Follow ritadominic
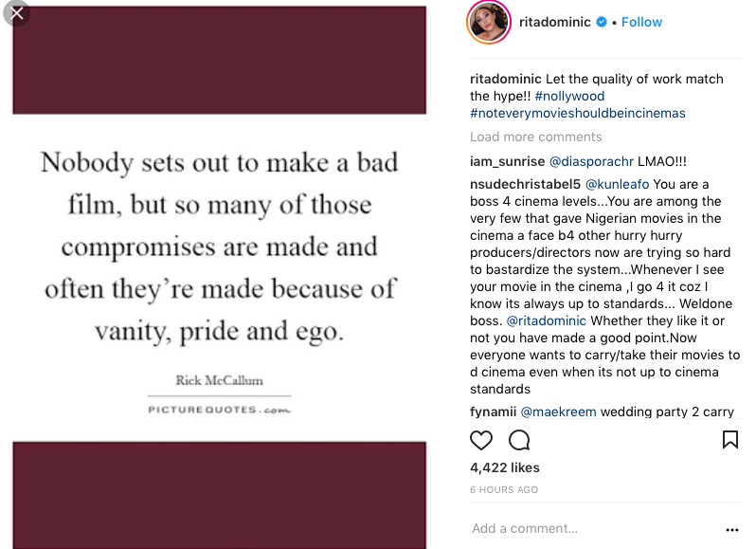The width and height of the screenshot is (756, 549). [x=641, y=22]
